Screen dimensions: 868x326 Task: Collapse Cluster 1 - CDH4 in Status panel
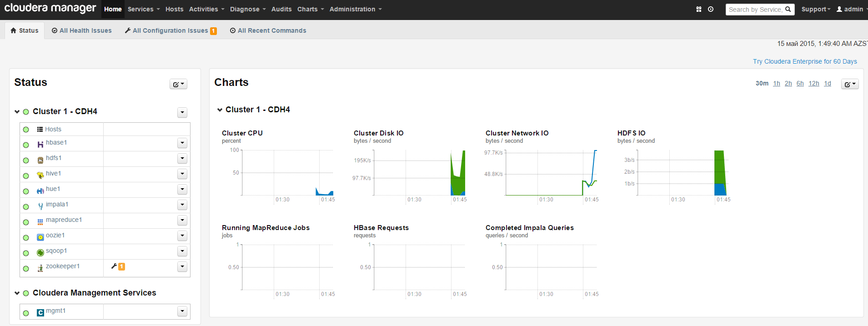click(x=17, y=112)
